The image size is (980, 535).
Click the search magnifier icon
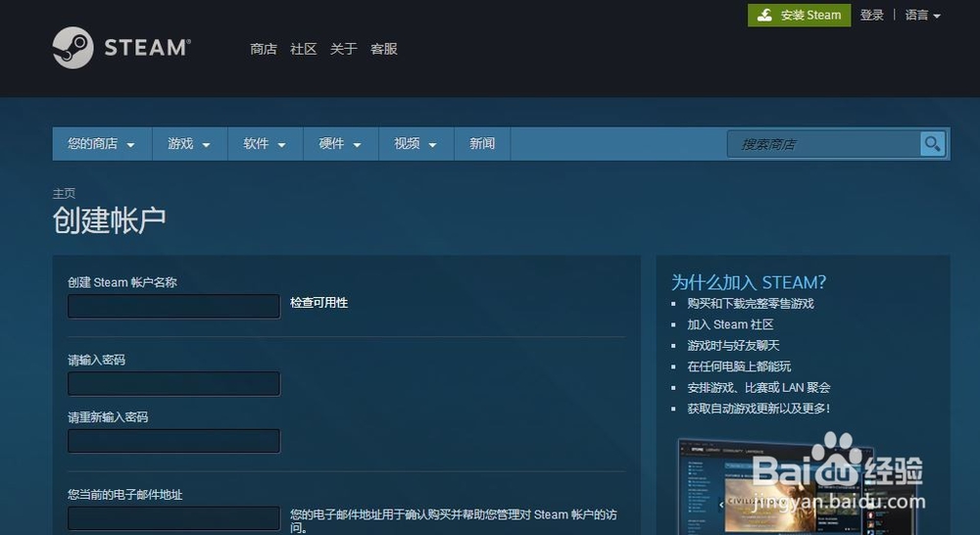[933, 144]
